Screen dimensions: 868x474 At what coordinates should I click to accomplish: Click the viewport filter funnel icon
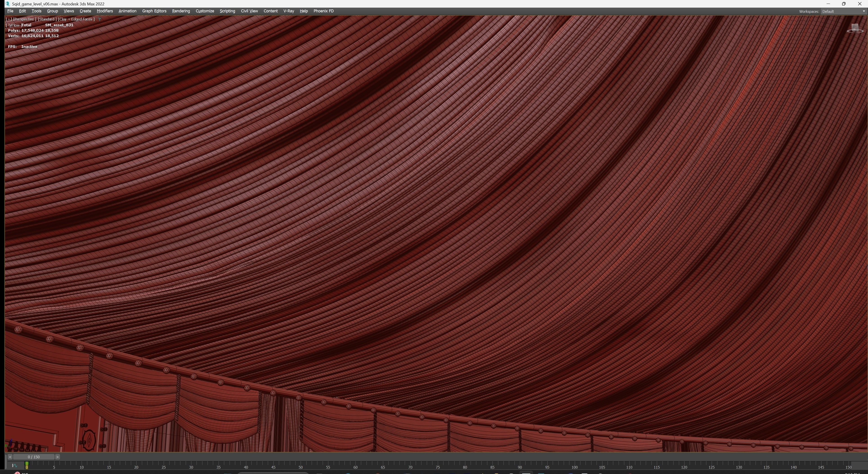[x=99, y=19]
